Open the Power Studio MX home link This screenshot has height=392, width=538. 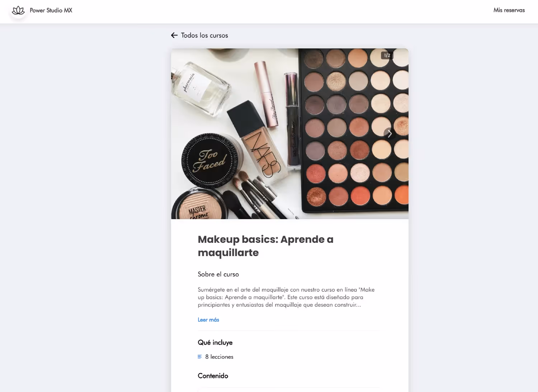pyautogui.click(x=51, y=10)
